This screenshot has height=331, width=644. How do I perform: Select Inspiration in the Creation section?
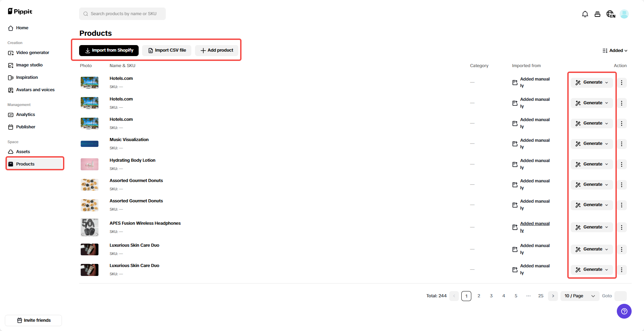point(27,77)
